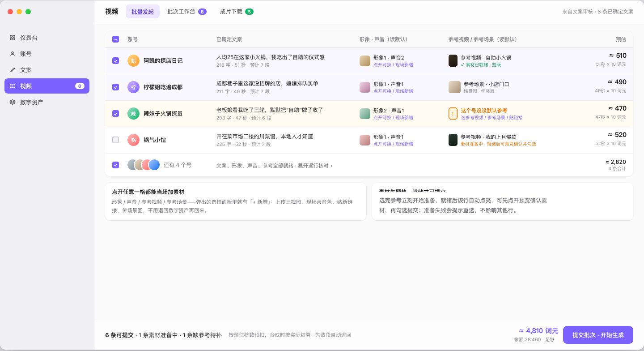Click the orange warning icon in 辣妹子 row
Image resolution: width=644 pixels, height=351 pixels.
[x=453, y=114]
